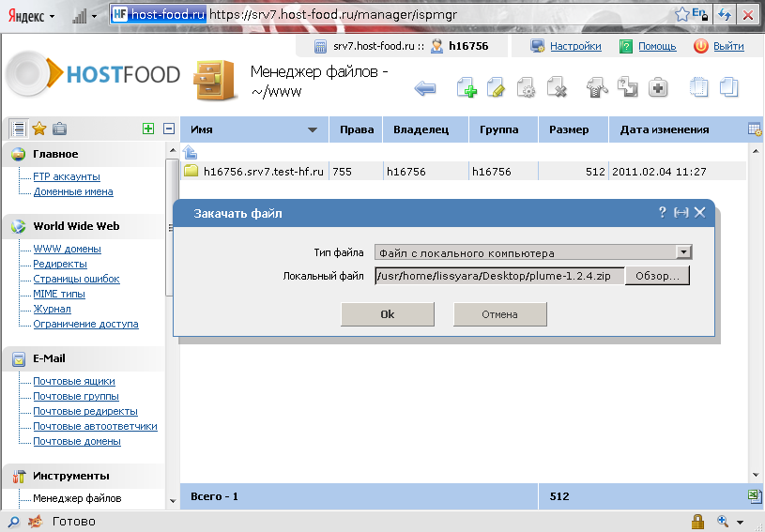The image size is (765, 532).
Task: Open sort dropdown arrow on 'Имя' column
Action: click(313, 129)
